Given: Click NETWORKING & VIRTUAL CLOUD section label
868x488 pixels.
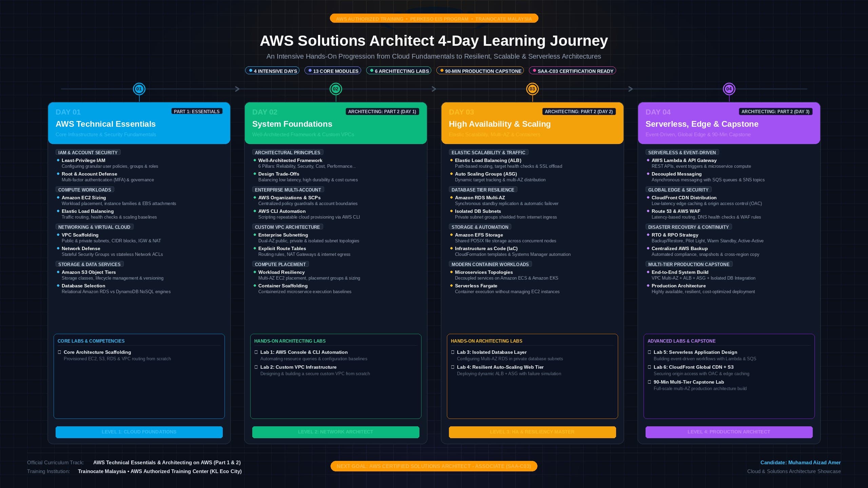Looking at the screenshot, I should (94, 227).
